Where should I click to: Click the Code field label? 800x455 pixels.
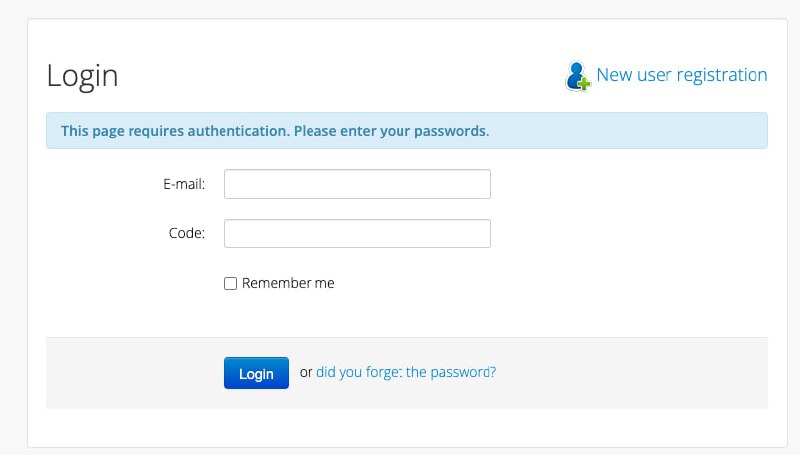click(187, 233)
